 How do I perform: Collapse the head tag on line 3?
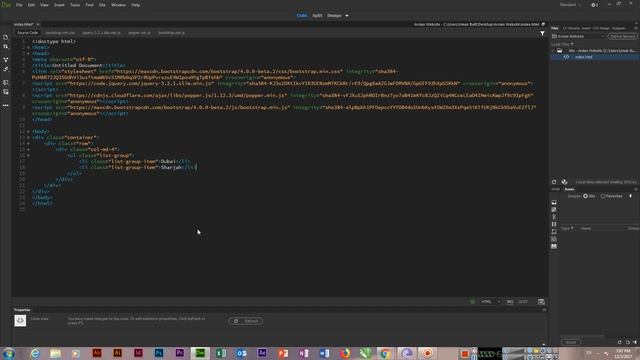(x=28, y=53)
